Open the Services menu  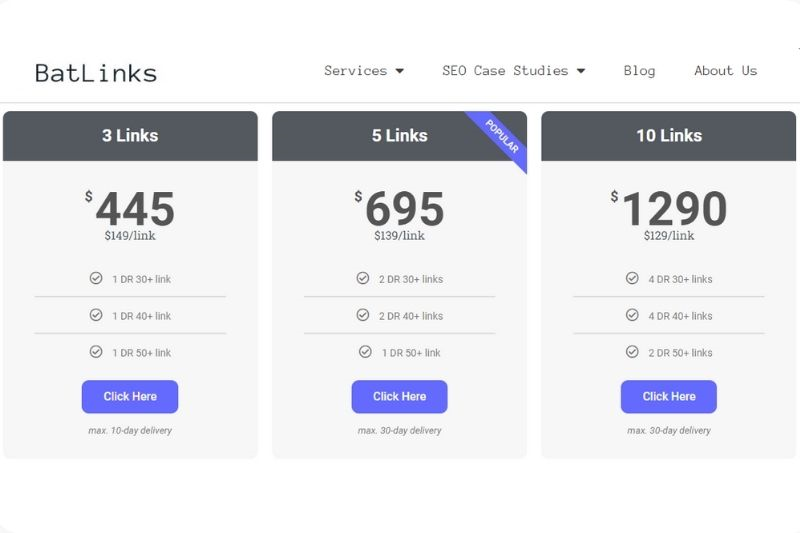coord(356,71)
